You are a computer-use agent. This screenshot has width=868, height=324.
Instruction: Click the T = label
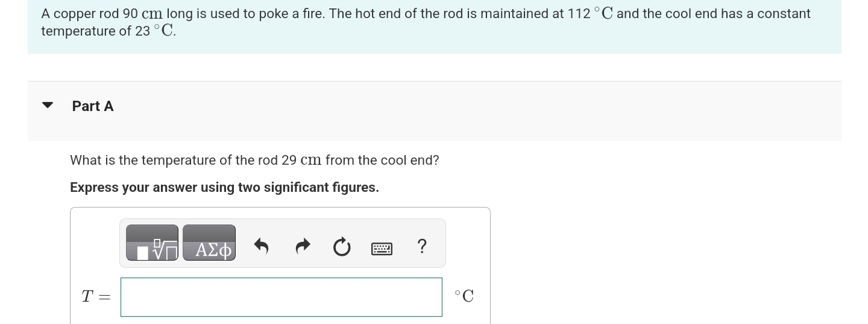pos(96,296)
